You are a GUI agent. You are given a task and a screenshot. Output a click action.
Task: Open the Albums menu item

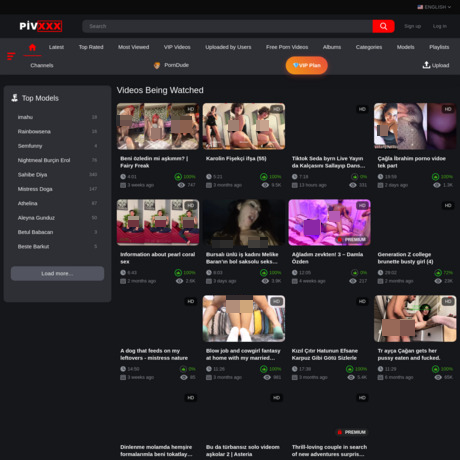[x=332, y=47]
